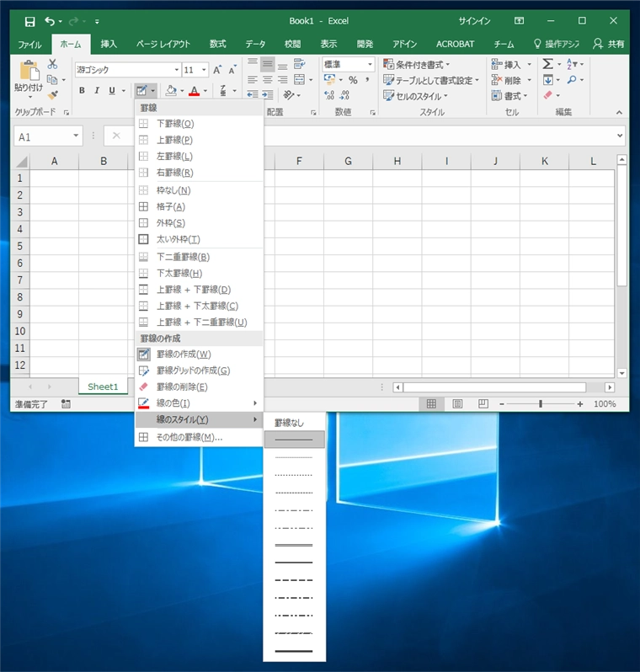Click the borders pencil button in the ribbon
The height and width of the screenshot is (672, 640).
[x=141, y=90]
